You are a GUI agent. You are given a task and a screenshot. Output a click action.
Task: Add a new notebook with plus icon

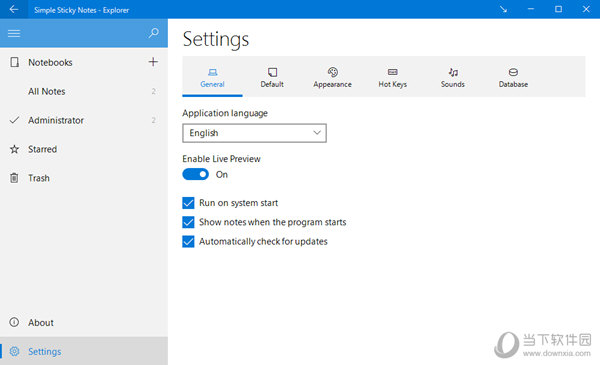click(x=153, y=62)
